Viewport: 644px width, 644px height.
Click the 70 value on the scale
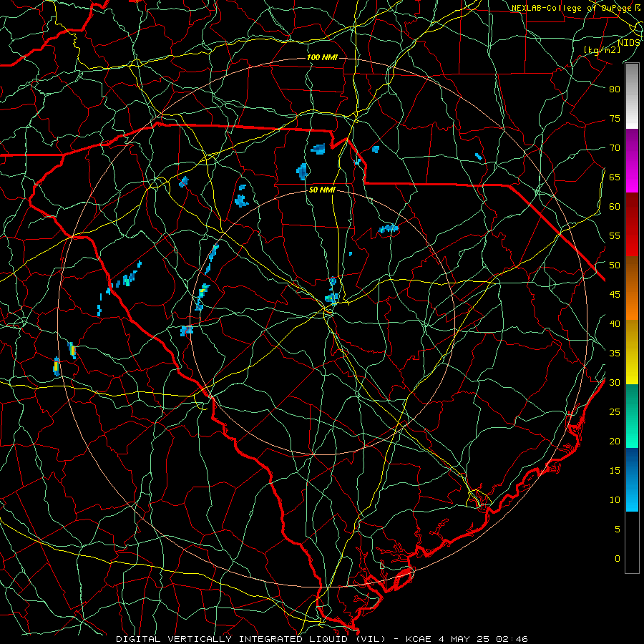(615, 148)
